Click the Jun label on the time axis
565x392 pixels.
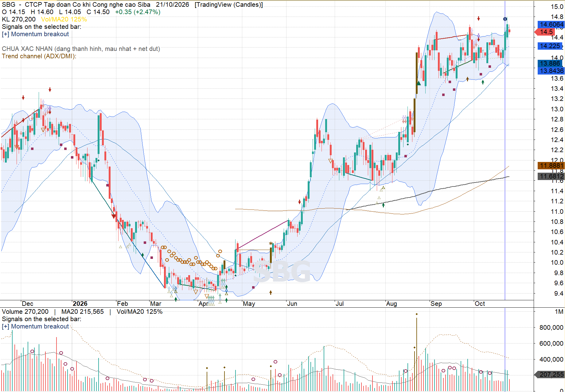click(292, 304)
